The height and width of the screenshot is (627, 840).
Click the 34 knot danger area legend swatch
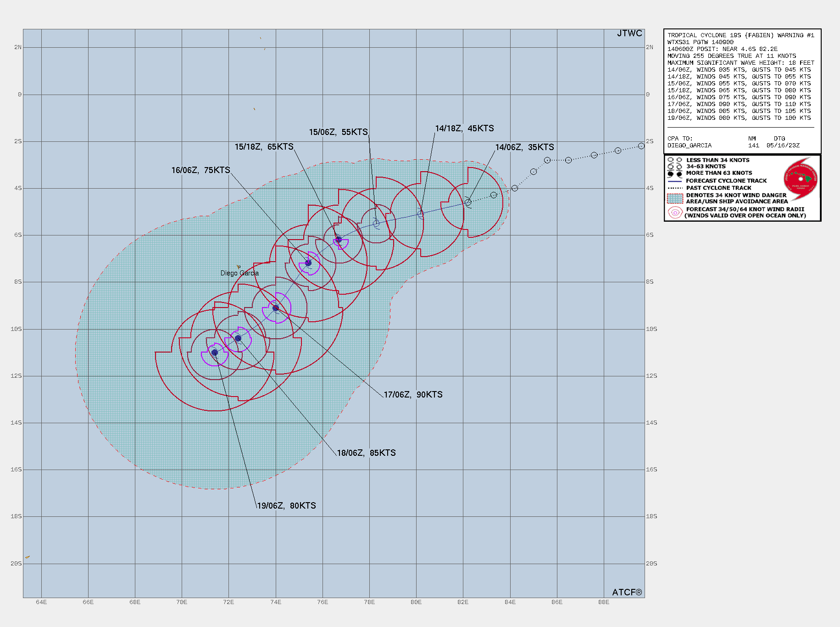coord(675,198)
